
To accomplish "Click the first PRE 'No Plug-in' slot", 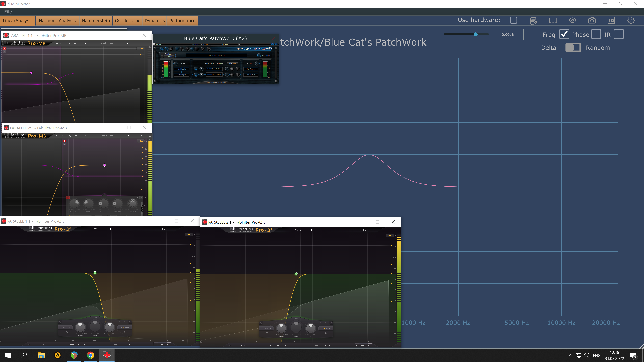I will coord(182,69).
